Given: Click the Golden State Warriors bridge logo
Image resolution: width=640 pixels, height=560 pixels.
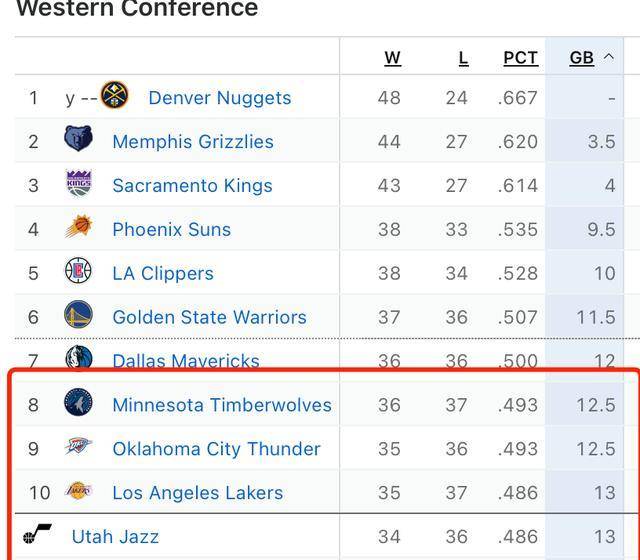Looking at the screenshot, I should pos(78,314).
